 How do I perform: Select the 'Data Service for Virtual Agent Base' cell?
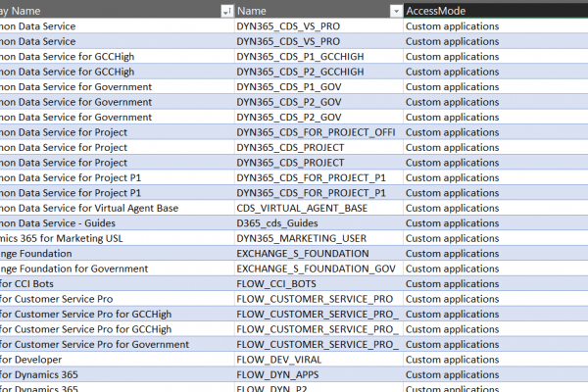click(x=117, y=208)
